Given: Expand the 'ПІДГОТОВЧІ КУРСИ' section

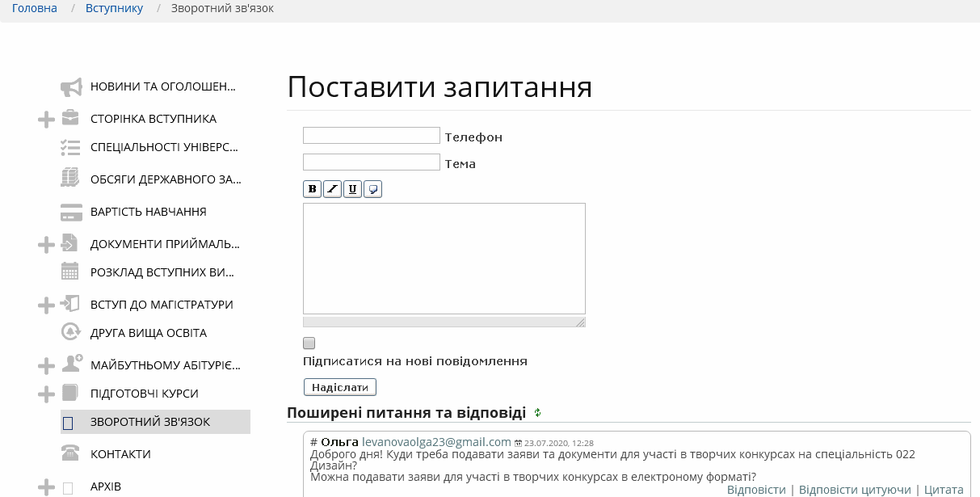Looking at the screenshot, I should [46, 393].
